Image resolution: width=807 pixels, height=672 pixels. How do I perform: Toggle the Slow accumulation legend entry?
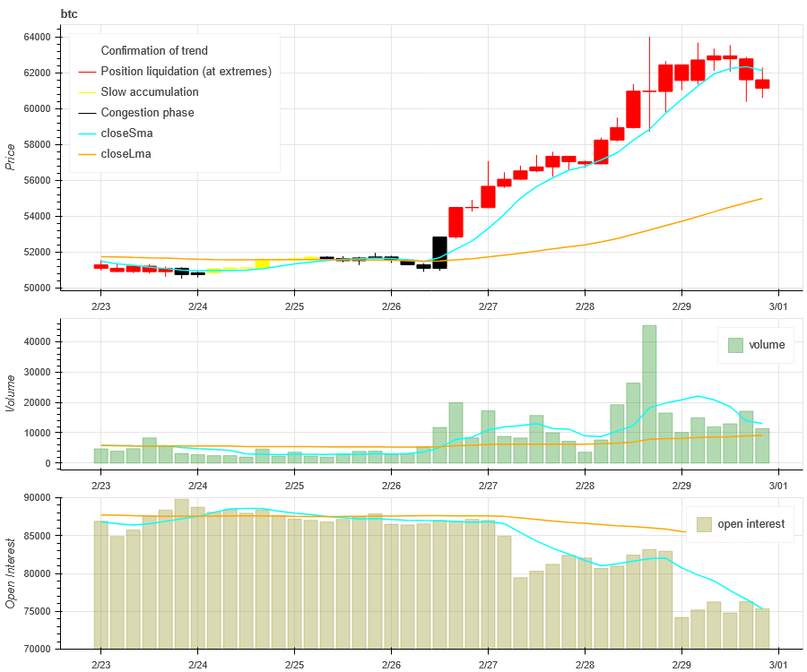coord(138,92)
